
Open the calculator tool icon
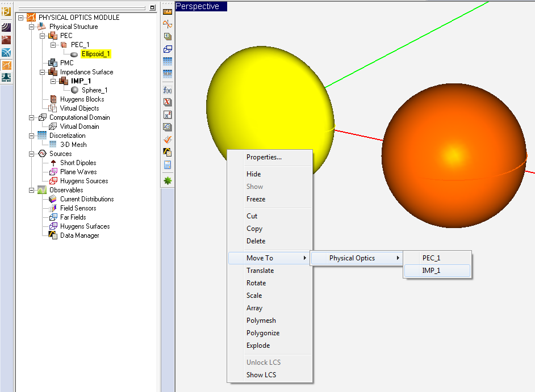[x=168, y=165]
